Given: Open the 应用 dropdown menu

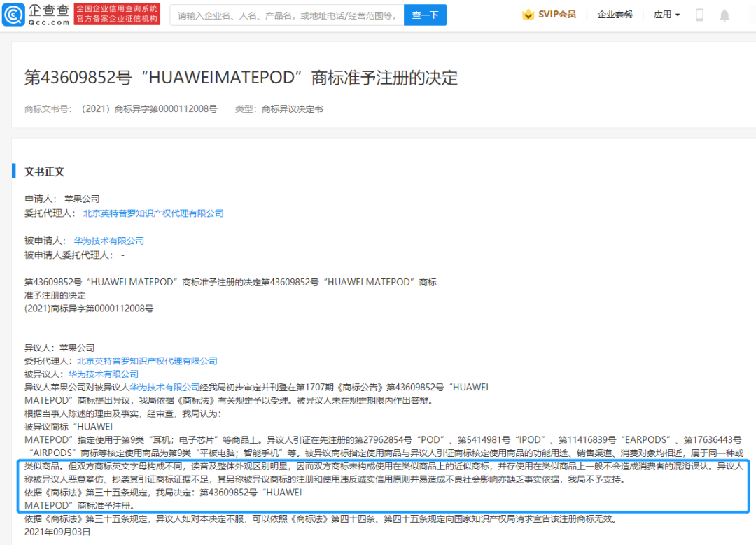Looking at the screenshot, I should point(666,14).
